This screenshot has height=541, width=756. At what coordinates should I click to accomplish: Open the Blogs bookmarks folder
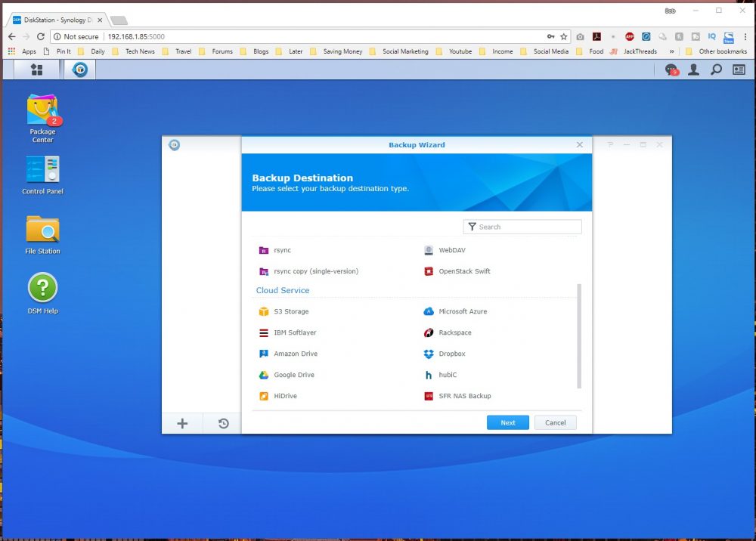pos(254,51)
